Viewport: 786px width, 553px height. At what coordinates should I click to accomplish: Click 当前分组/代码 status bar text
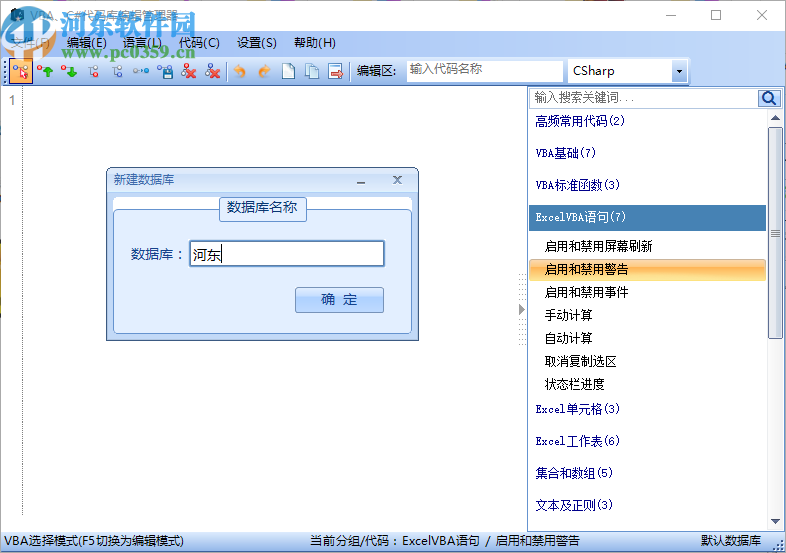click(444, 541)
